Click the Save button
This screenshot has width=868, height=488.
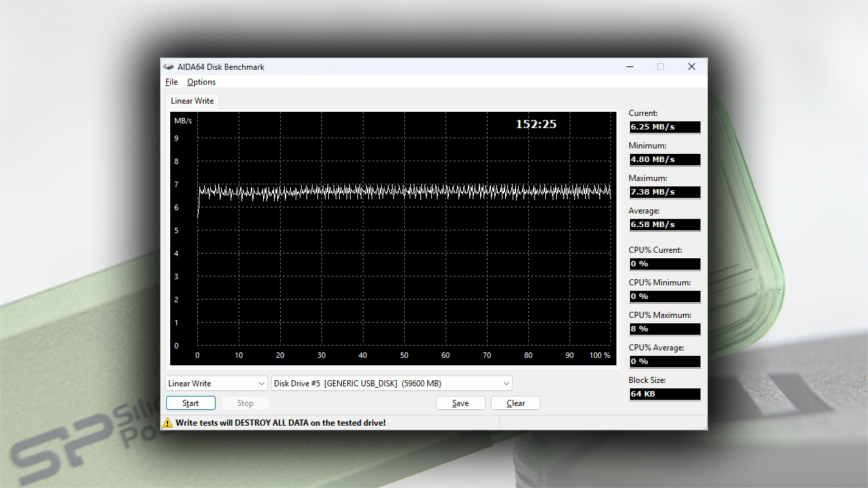tap(460, 403)
